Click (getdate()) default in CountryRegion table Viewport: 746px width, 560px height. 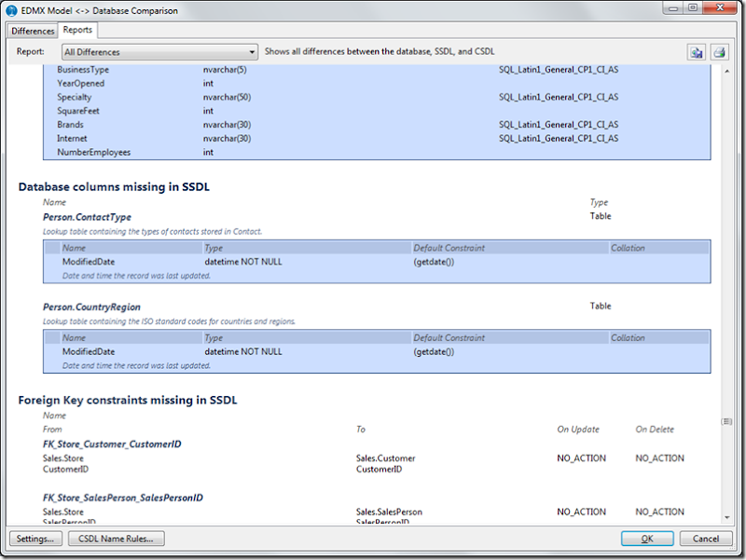click(434, 352)
